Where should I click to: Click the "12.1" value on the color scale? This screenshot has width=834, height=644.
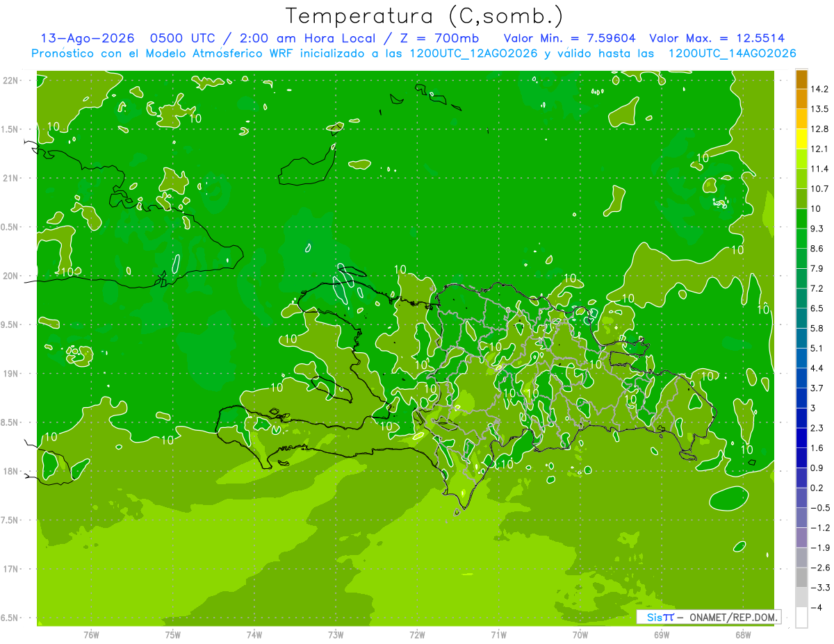pos(819,149)
